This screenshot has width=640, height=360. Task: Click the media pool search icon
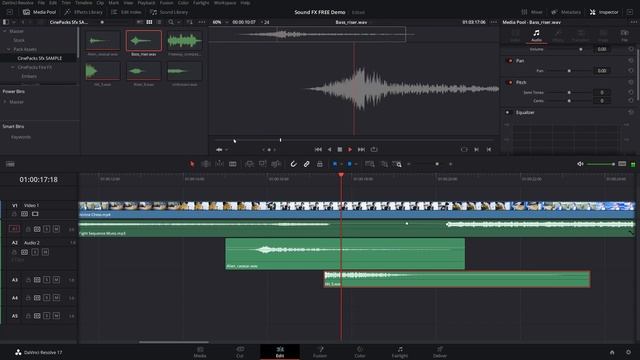(171, 22)
